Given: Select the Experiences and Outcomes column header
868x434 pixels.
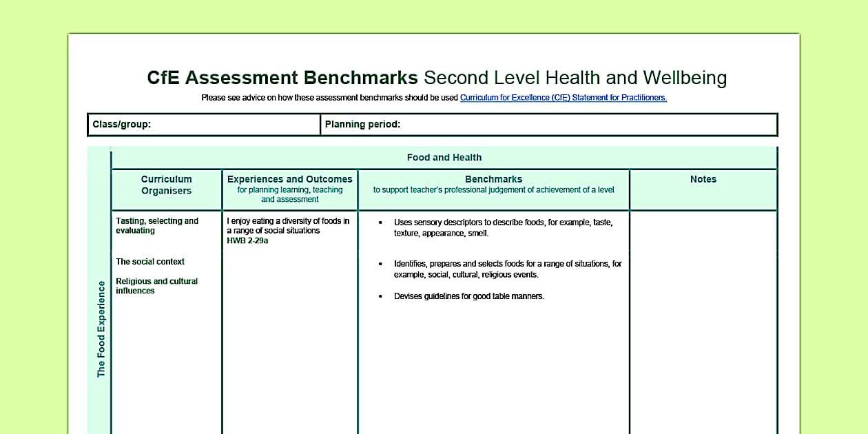Looking at the screenshot, I should click(x=289, y=188).
